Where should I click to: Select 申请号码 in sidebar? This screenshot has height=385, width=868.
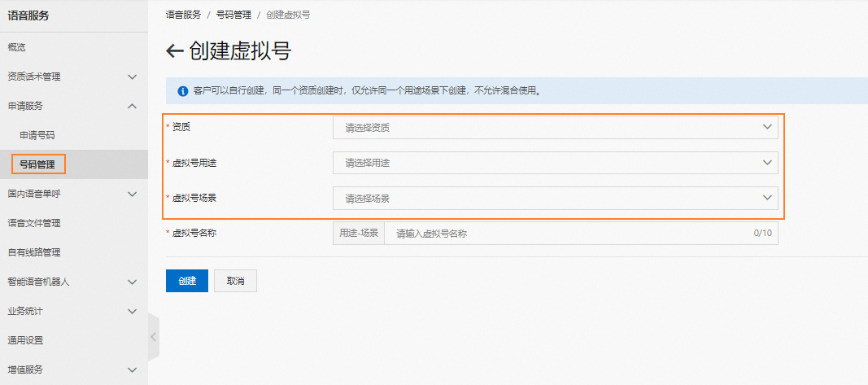point(37,135)
